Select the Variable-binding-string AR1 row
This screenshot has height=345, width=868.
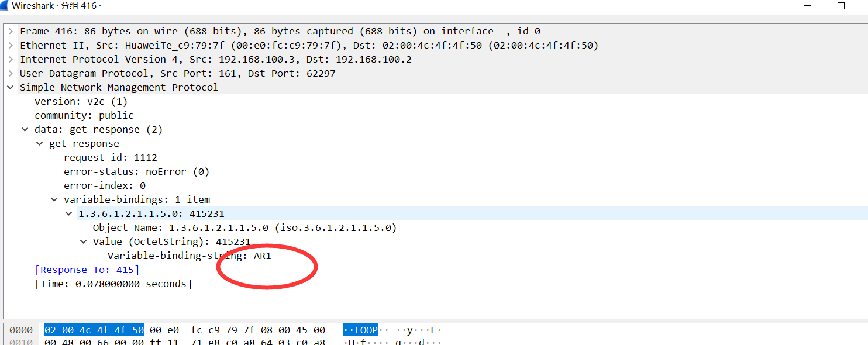pyautogui.click(x=188, y=256)
